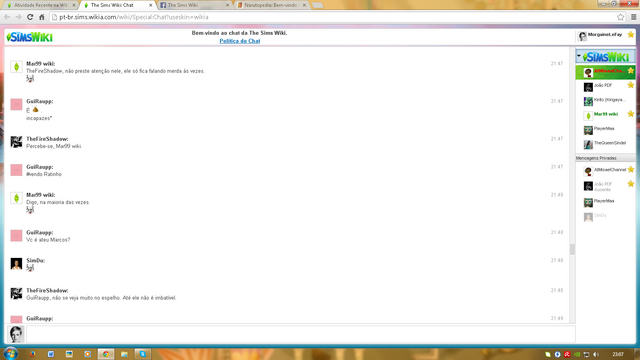The image size is (640, 360).
Task: Open private chat with PlayerMaa
Action: [x=606, y=202]
